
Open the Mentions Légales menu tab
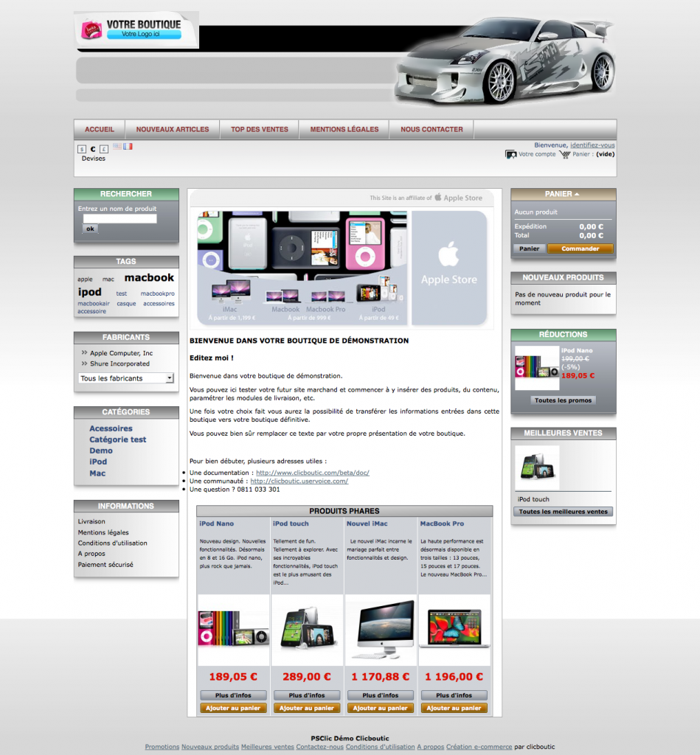344,130
